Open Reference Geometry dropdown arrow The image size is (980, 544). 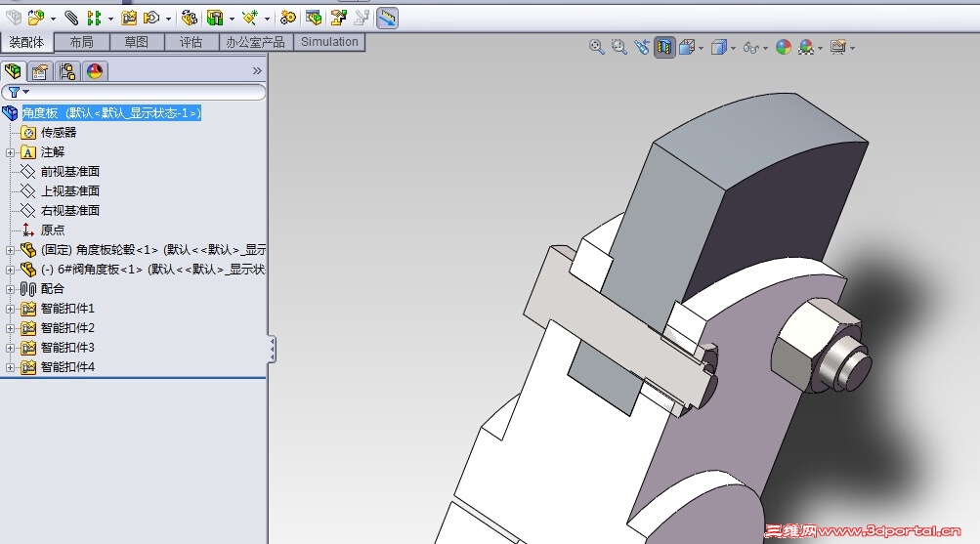pyautogui.click(x=267, y=19)
